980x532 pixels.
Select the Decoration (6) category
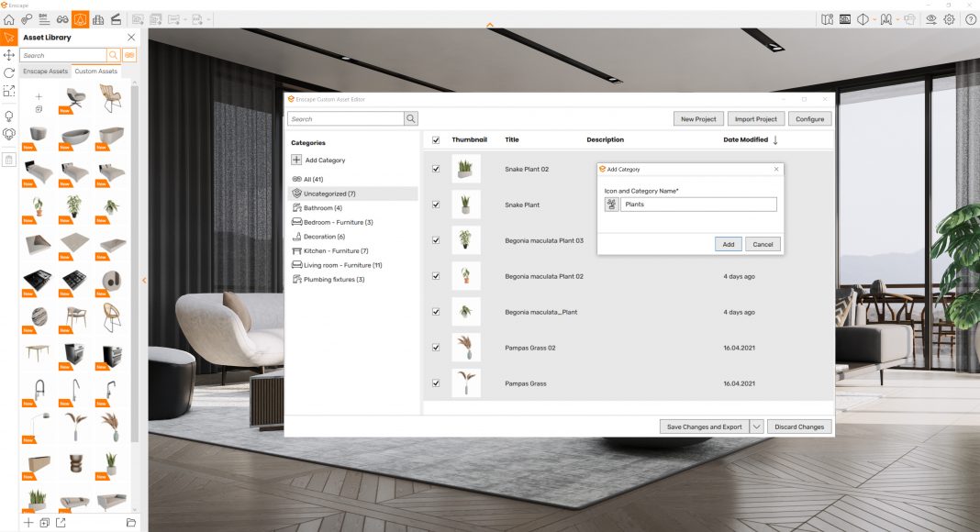(324, 237)
